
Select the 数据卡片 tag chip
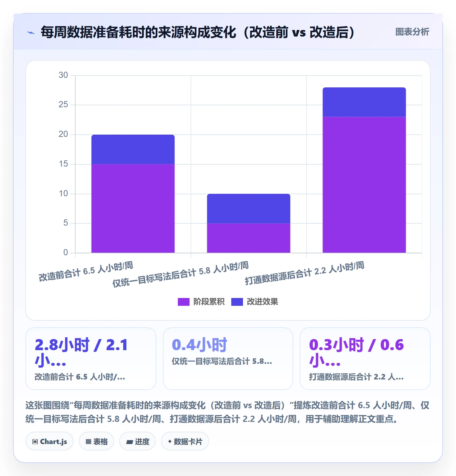point(185,441)
